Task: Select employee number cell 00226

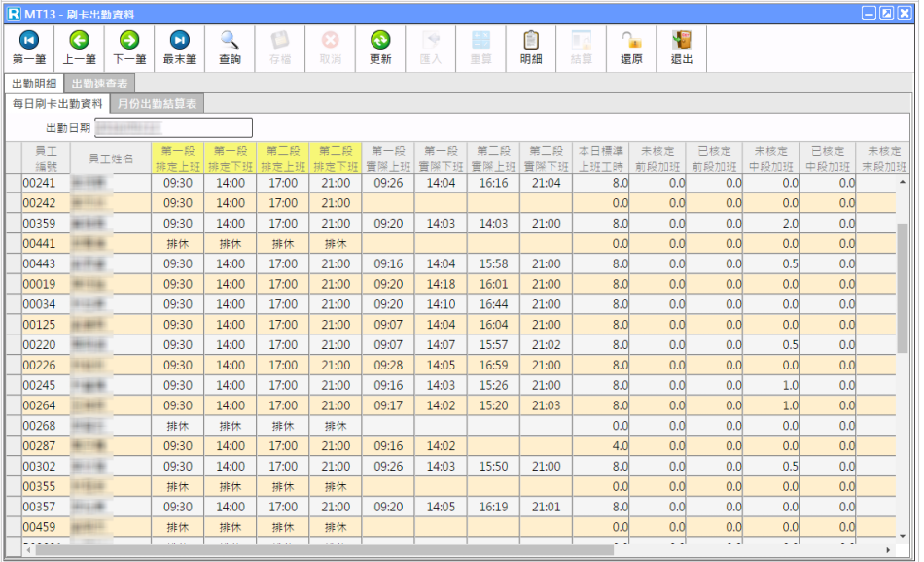Action: tap(46, 366)
